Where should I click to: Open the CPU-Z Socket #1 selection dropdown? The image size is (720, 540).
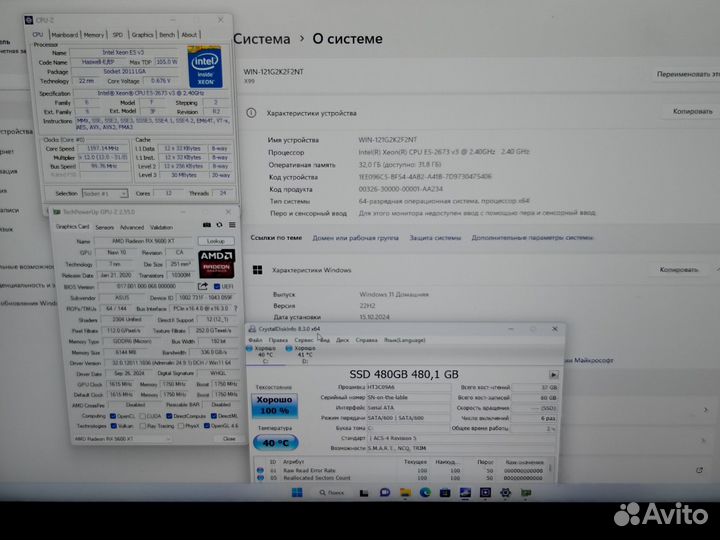[105, 193]
